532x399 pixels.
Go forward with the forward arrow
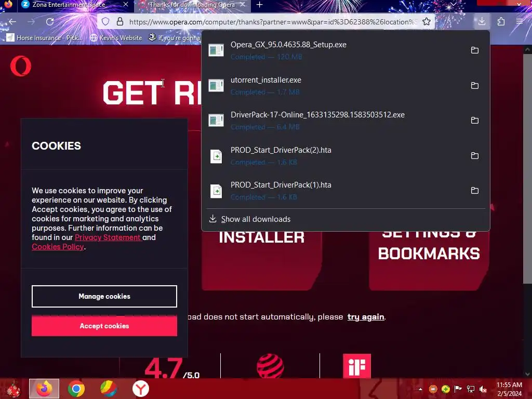[x=31, y=22]
